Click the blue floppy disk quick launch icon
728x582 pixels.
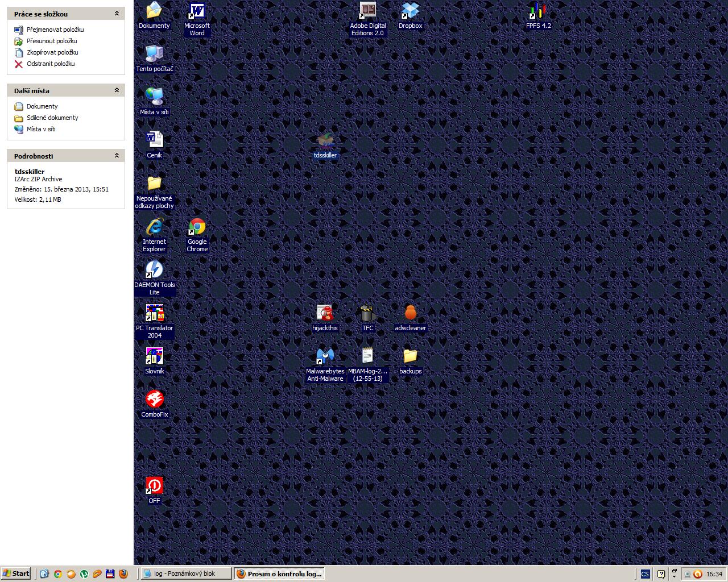pos(110,574)
